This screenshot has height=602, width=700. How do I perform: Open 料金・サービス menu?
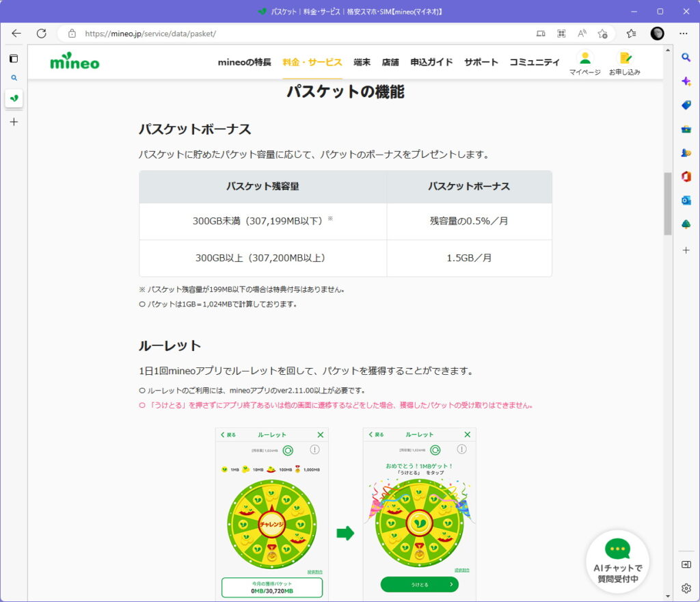(x=312, y=62)
